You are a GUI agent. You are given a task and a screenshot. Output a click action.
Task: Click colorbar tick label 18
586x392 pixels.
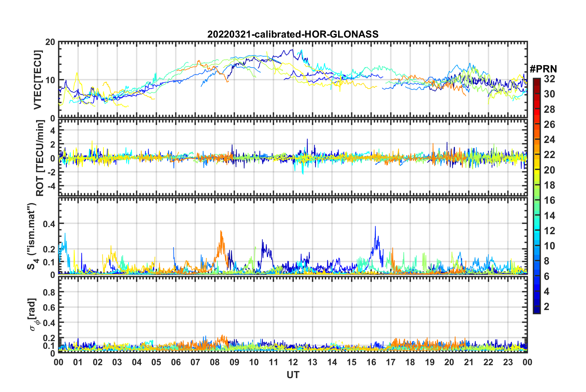549,185
